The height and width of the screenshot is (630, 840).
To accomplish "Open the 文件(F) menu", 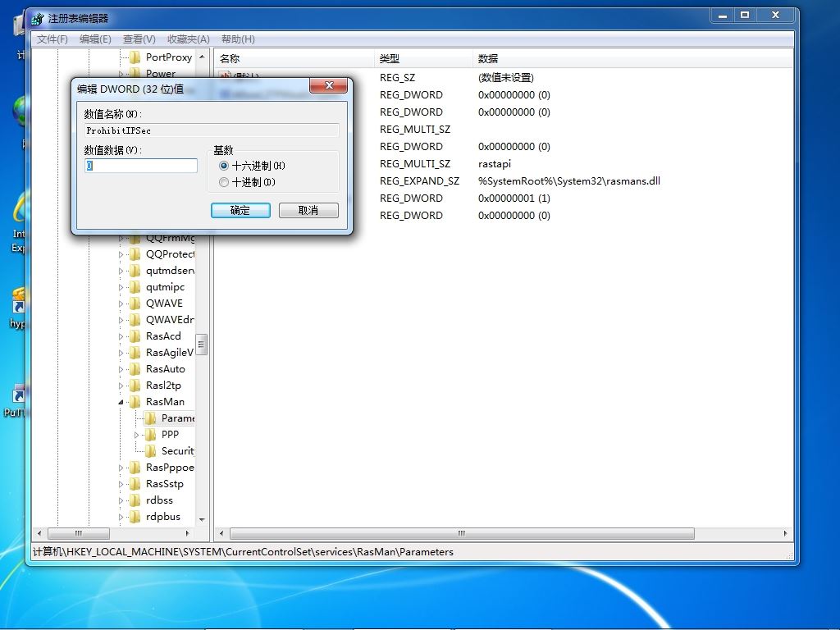I will click(52, 39).
